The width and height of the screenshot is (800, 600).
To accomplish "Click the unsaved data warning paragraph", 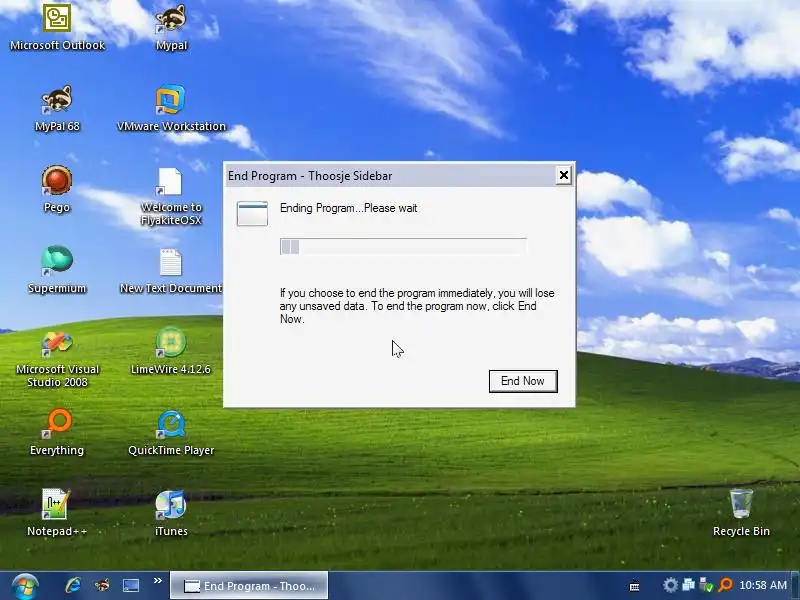I will [417, 306].
